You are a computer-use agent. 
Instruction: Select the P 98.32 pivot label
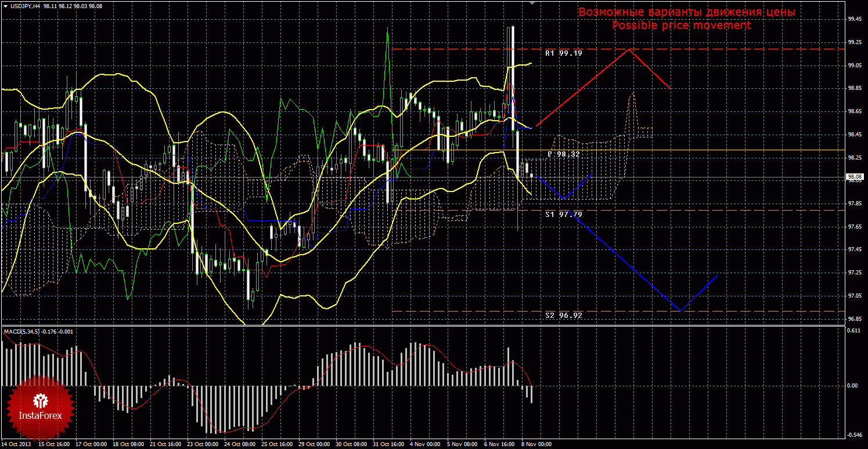(563, 154)
